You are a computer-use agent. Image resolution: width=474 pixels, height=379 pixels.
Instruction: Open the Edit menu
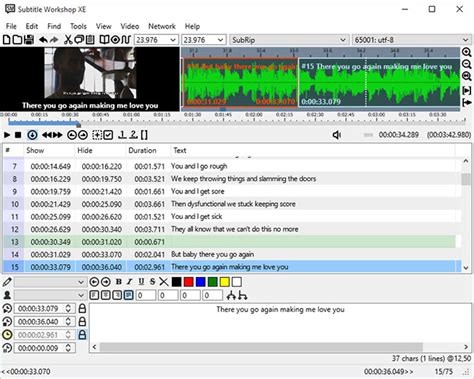tap(32, 26)
